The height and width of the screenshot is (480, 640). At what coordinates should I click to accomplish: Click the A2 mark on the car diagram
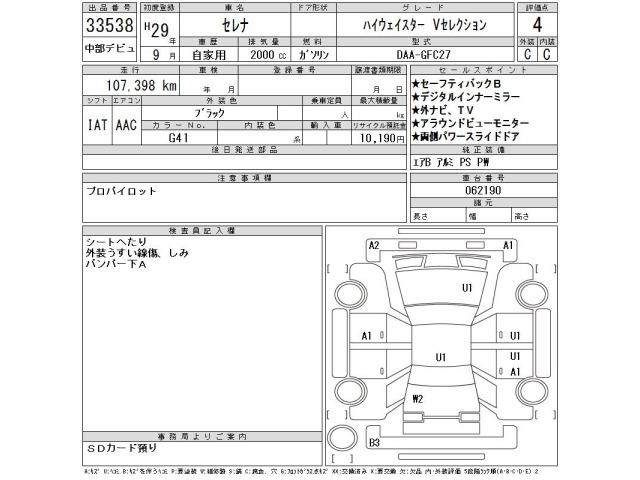374,245
